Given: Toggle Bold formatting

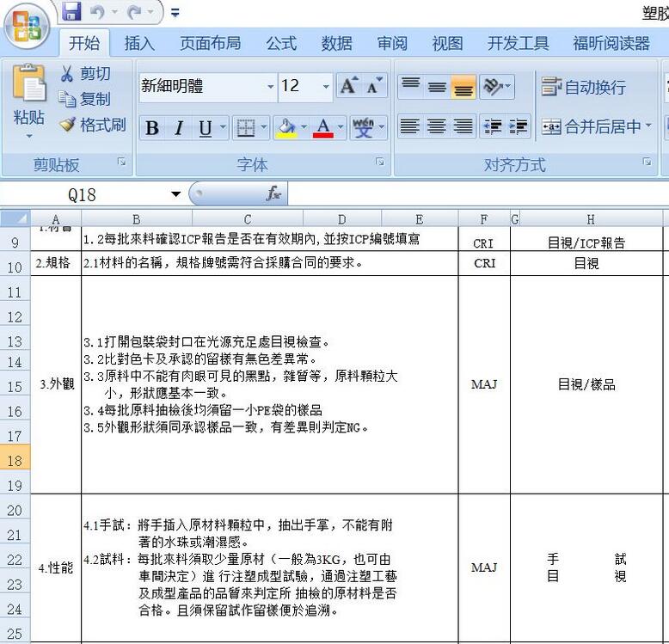Looking at the screenshot, I should 152,127.
